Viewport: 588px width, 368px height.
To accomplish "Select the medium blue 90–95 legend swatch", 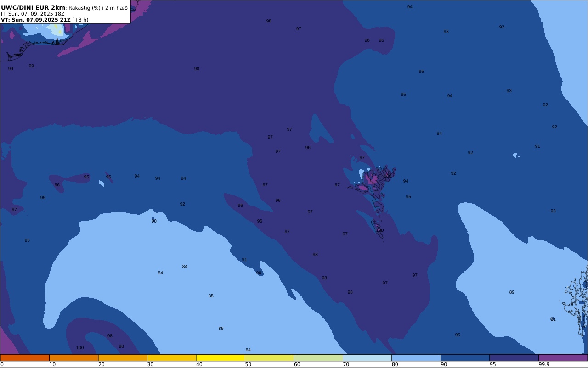I will tap(465, 357).
